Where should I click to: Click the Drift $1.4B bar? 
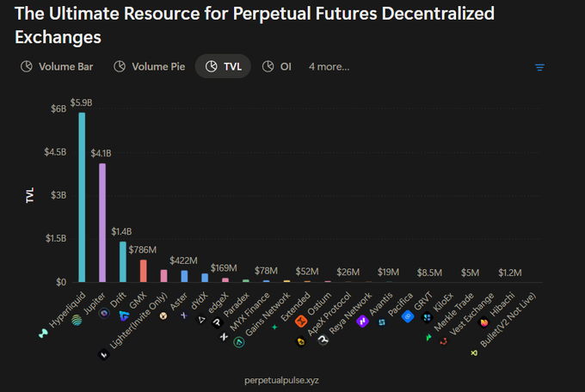[123, 262]
